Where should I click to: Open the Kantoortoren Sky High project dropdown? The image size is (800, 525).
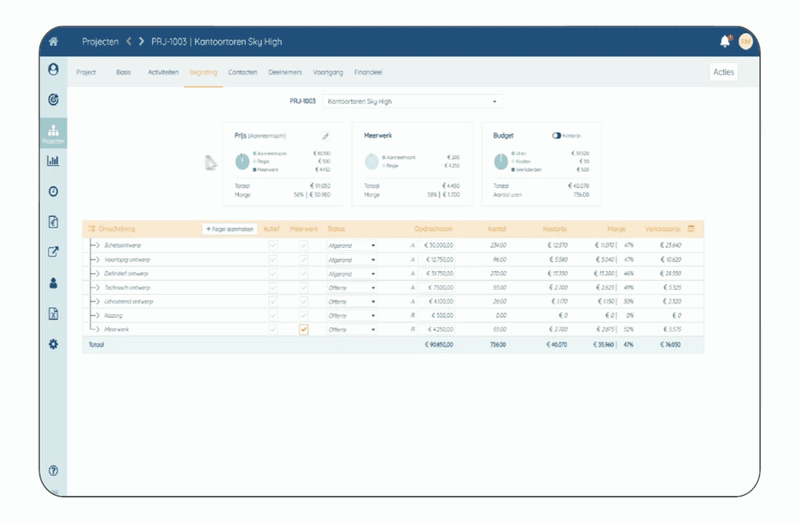pos(410,101)
